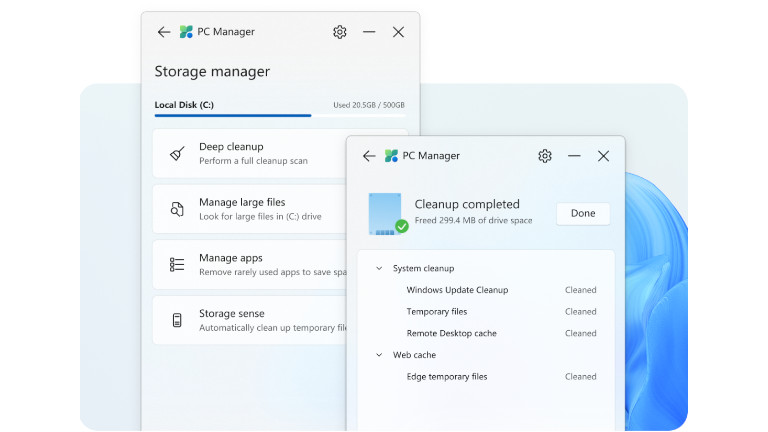Viewport: 768px width, 432px height.
Task: Close the Storage manager window
Action: click(398, 32)
